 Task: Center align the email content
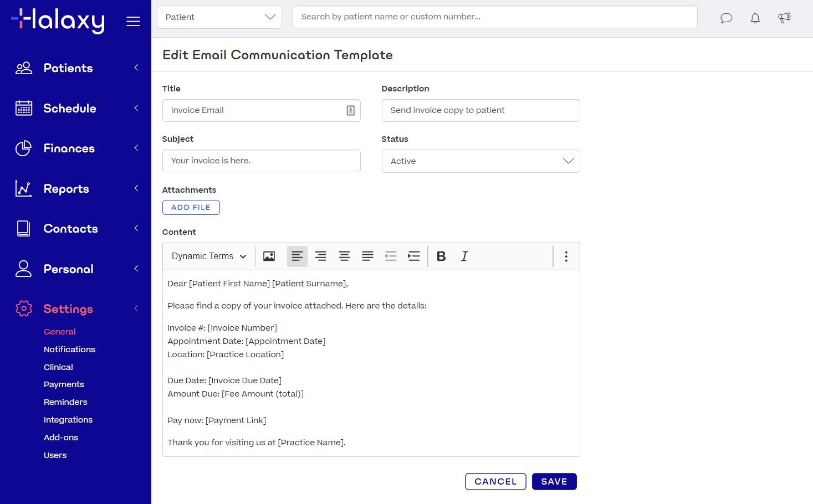(x=344, y=256)
